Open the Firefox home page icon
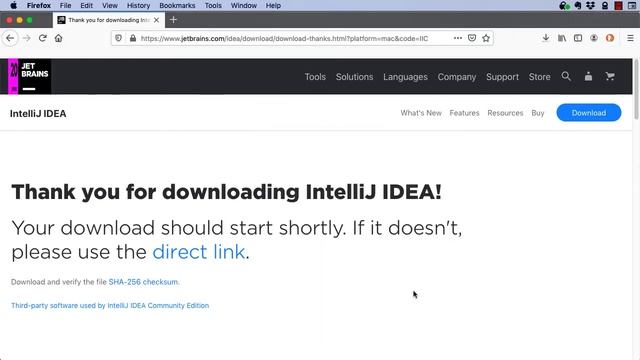Image resolution: width=640 pixels, height=360 pixels. [x=58, y=38]
